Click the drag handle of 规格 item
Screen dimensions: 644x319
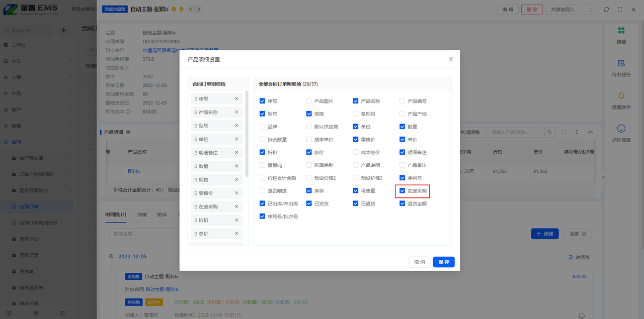pyautogui.click(x=196, y=179)
